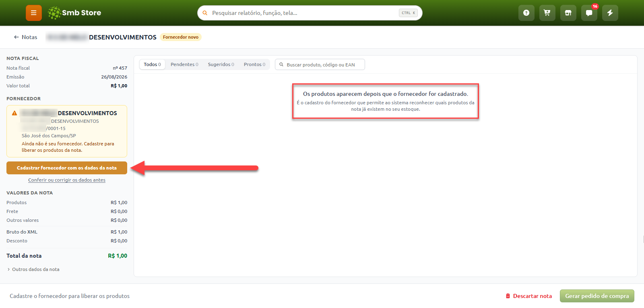The image size is (644, 308).
Task: Expand Outros dados da nota
Action: click(x=33, y=269)
